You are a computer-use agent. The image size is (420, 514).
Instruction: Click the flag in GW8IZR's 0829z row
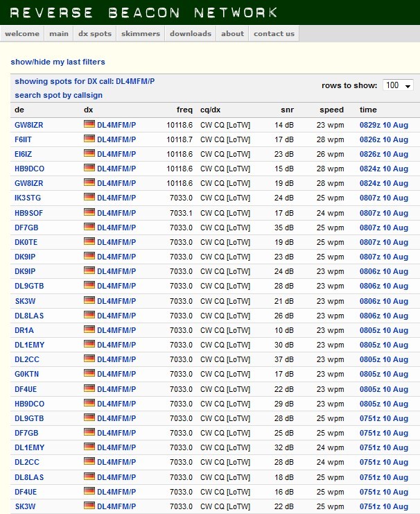(x=89, y=125)
